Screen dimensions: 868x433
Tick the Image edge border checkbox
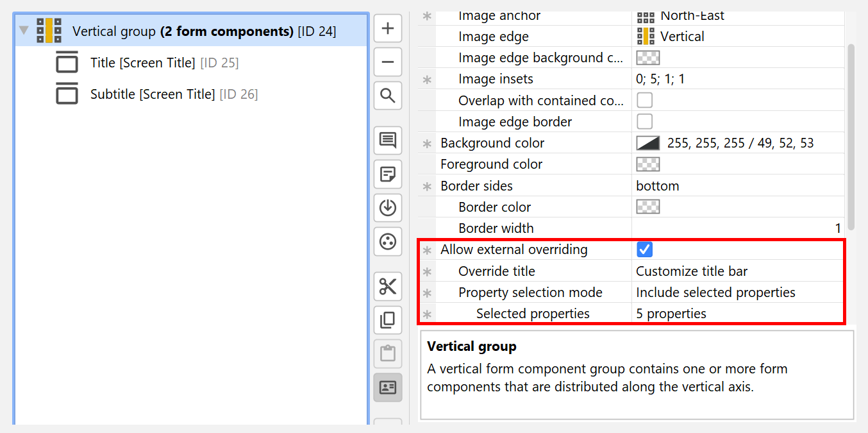tap(644, 121)
